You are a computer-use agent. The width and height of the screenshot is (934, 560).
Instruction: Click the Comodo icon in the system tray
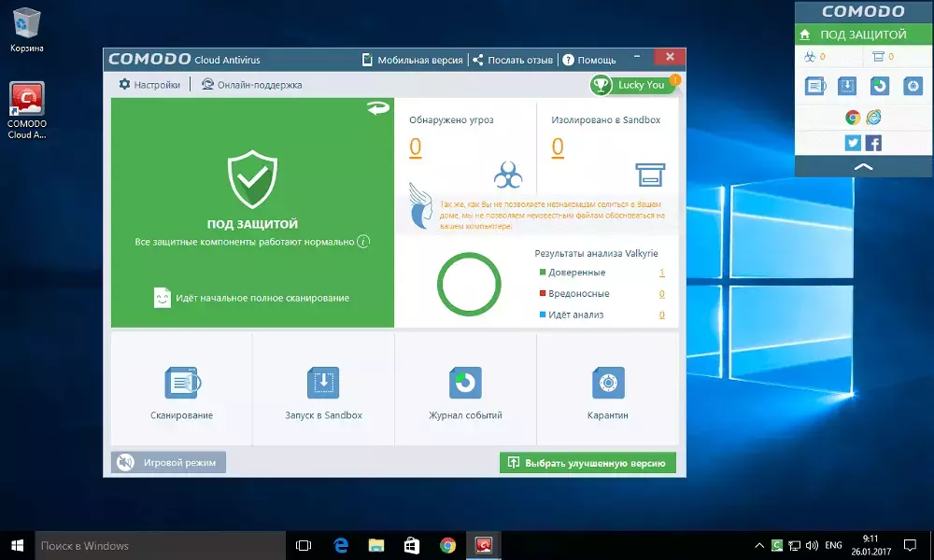[x=777, y=545]
